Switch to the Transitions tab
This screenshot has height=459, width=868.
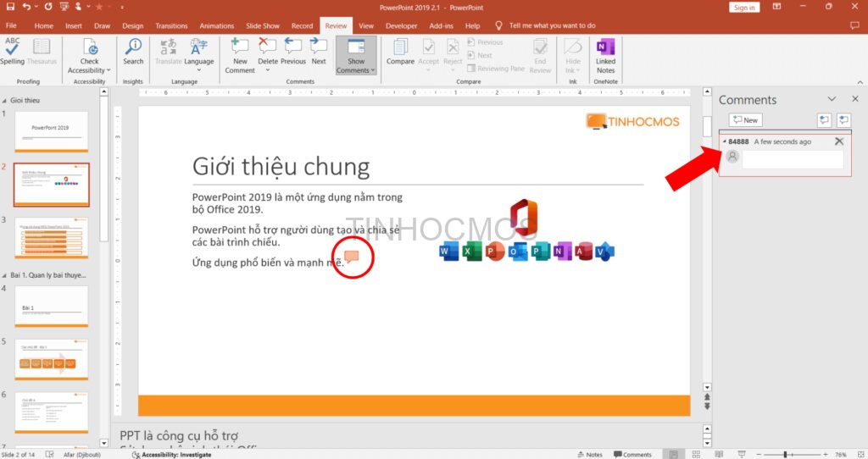click(171, 25)
